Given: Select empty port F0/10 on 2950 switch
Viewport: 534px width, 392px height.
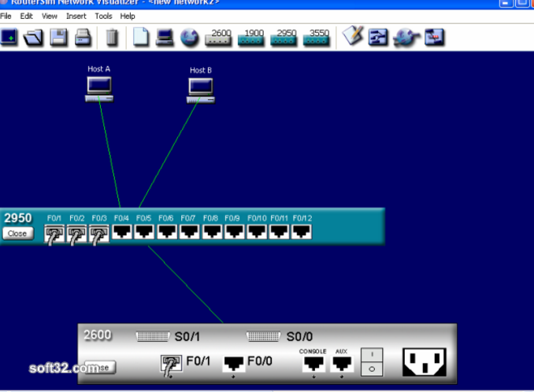Looking at the screenshot, I should (x=257, y=232).
